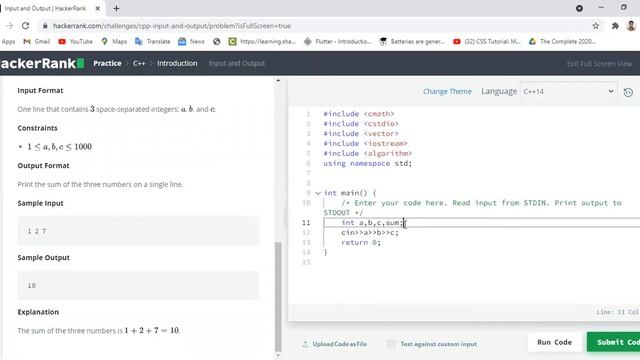Close the Input and Output browser tab

pos(98,8)
